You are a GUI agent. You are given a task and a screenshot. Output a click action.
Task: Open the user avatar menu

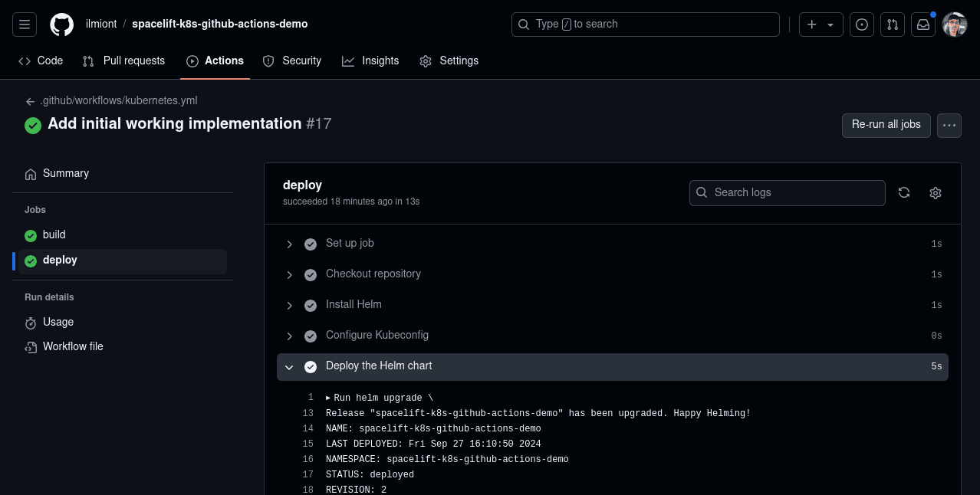955,25
